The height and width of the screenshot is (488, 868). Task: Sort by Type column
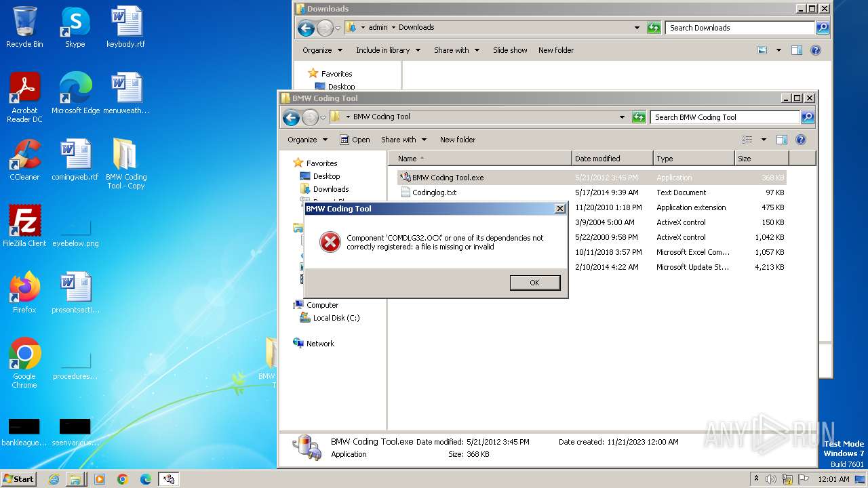pos(694,159)
